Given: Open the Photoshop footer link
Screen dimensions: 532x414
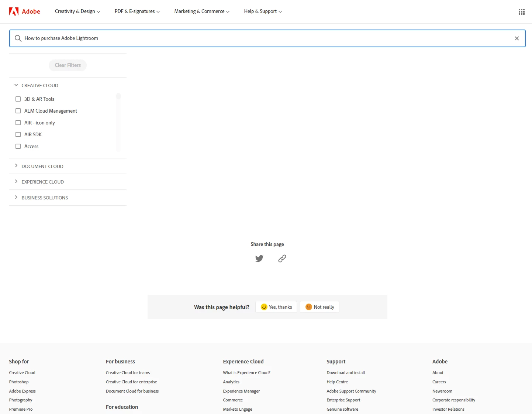Looking at the screenshot, I should [19, 382].
